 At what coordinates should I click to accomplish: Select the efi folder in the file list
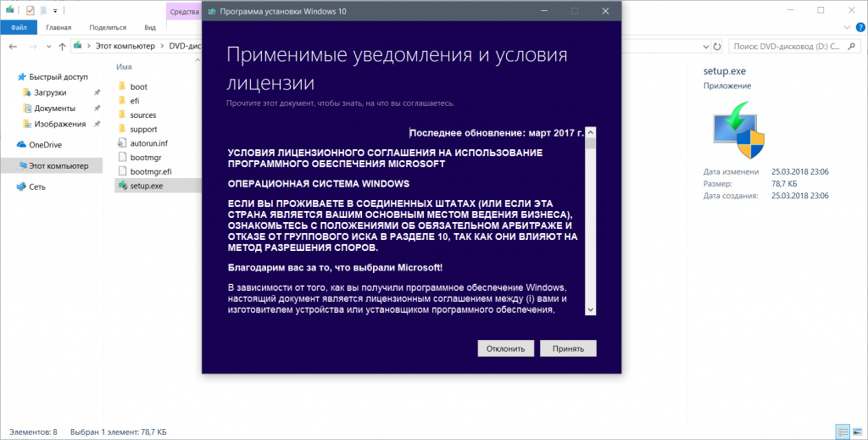(x=135, y=101)
